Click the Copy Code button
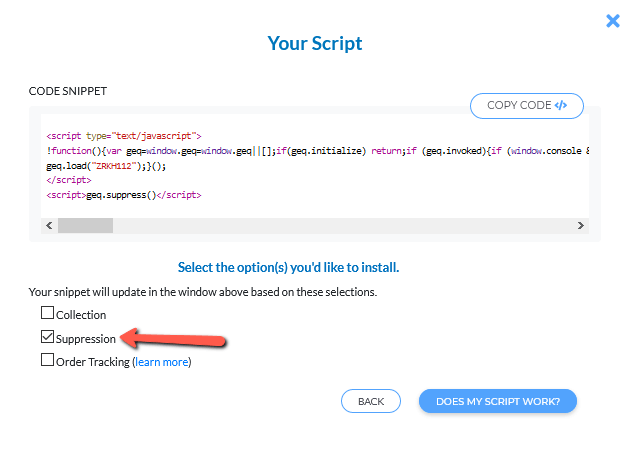The image size is (633, 449). point(526,106)
